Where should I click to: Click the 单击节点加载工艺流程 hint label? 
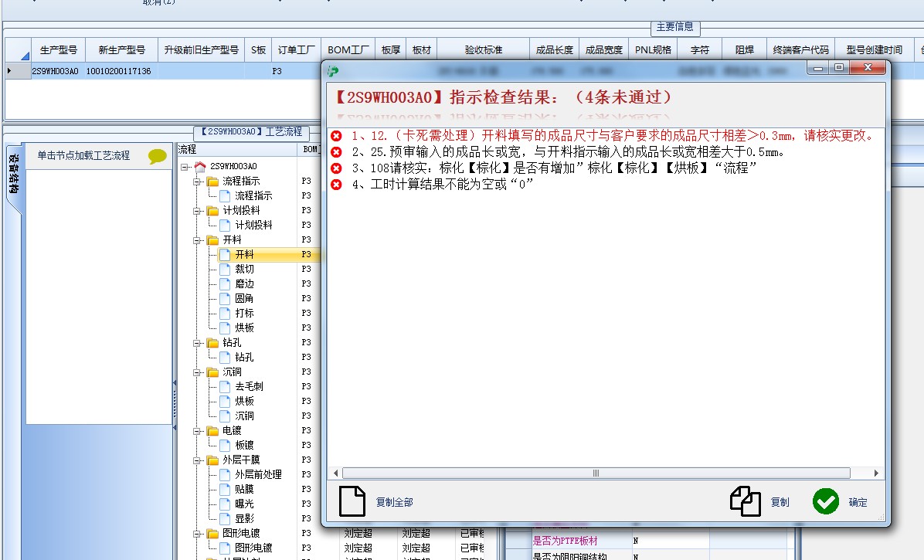coord(83,155)
